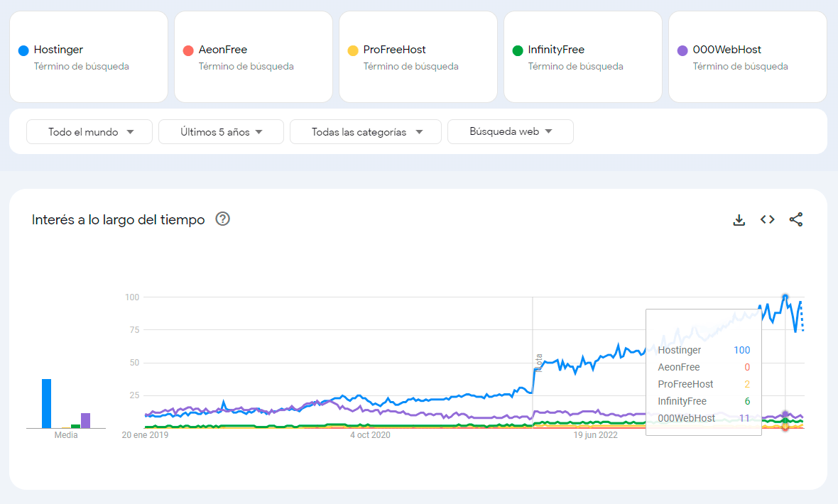Click the green InfinityFree color dot
Viewport: 838px width, 504px height.
517,51
